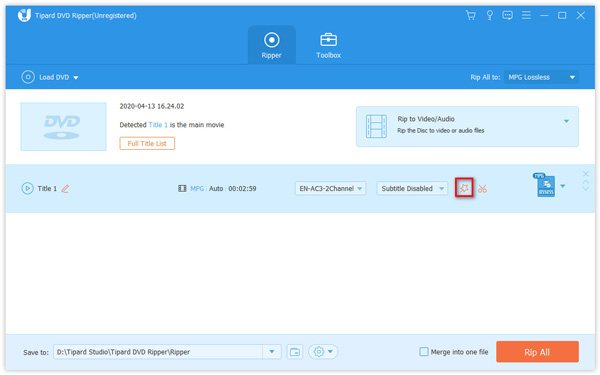Click the Save to path field
This screenshot has height=375, width=600.
[x=158, y=352]
